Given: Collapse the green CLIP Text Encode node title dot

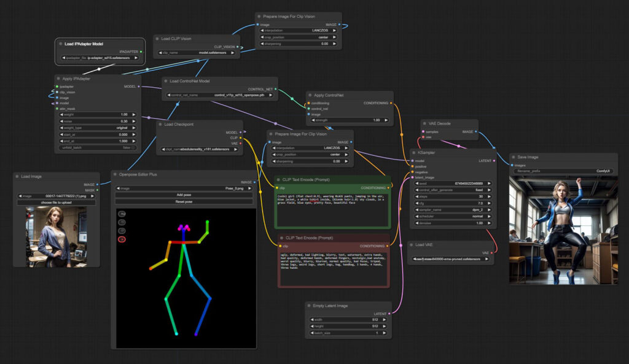Looking at the screenshot, I should click(278, 180).
